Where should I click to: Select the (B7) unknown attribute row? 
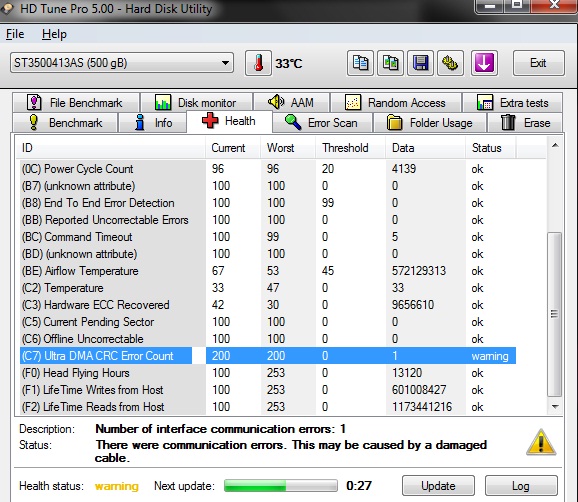(268, 186)
